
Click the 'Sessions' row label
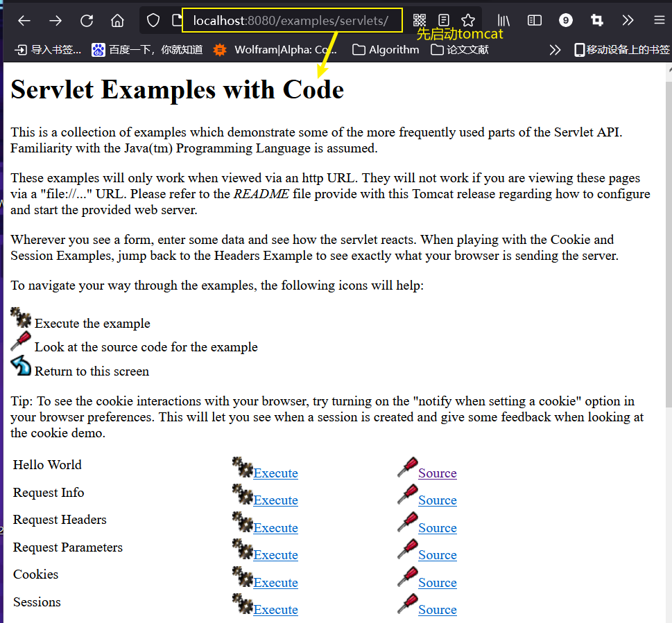click(x=37, y=602)
